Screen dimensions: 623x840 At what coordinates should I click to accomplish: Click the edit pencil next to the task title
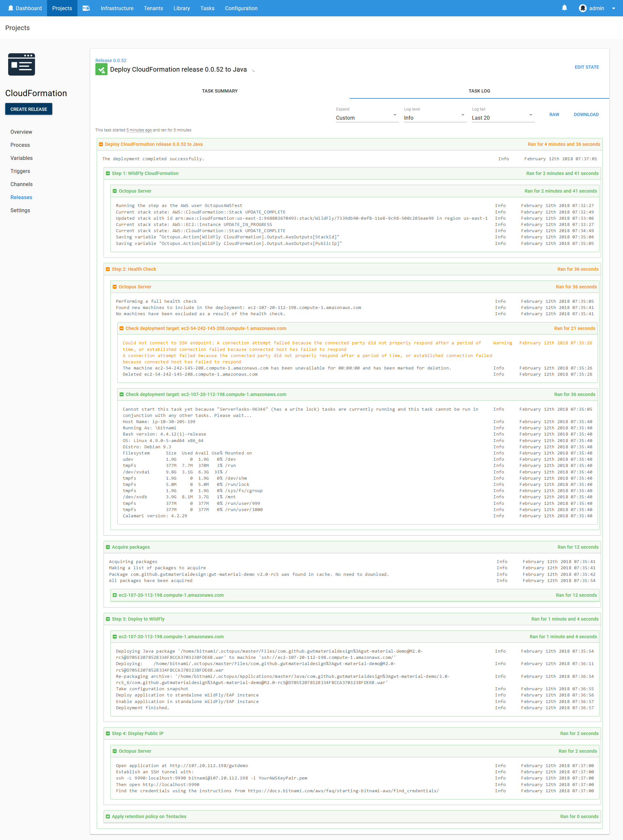(x=254, y=70)
